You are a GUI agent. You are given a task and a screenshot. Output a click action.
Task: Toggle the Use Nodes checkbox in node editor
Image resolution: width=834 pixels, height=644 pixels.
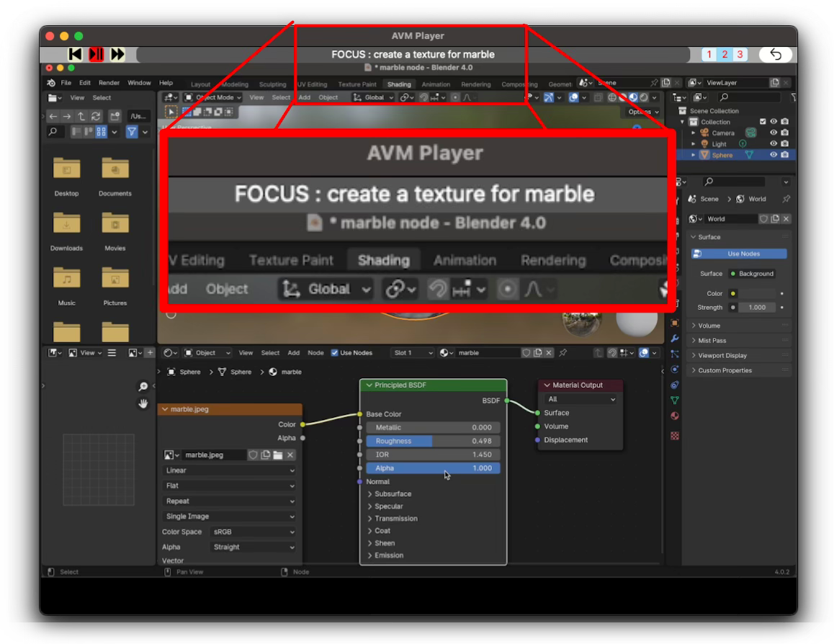(335, 353)
